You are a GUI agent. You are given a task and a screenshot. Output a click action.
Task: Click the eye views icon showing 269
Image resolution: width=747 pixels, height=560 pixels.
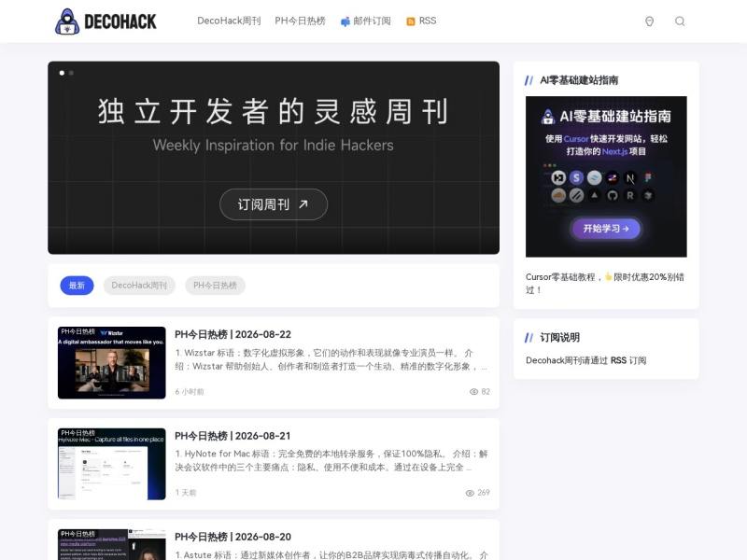[x=470, y=493]
